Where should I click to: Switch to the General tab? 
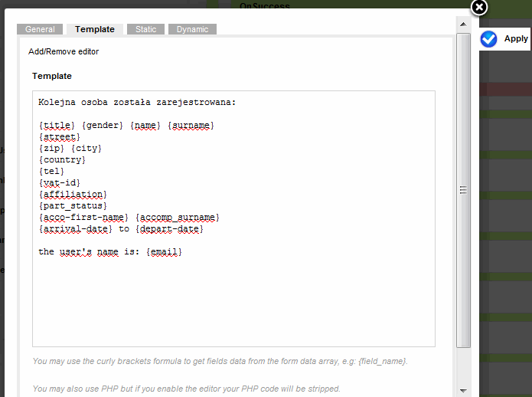40,29
